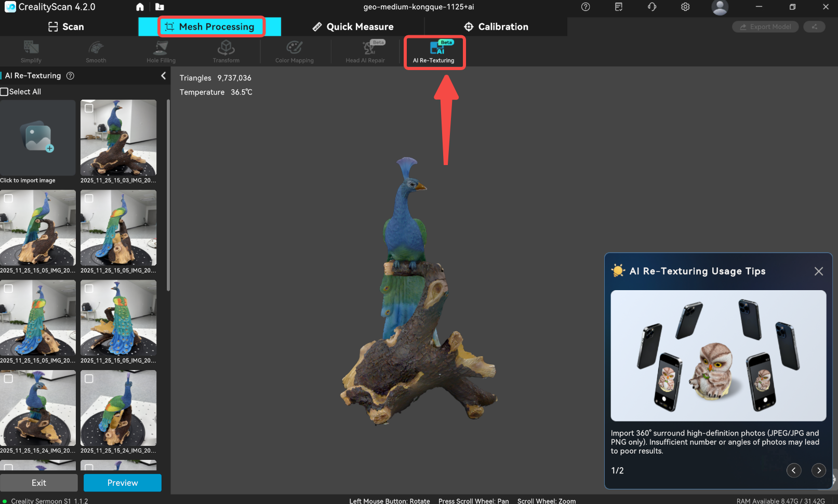
Task: Click the Exit button
Action: tap(39, 483)
